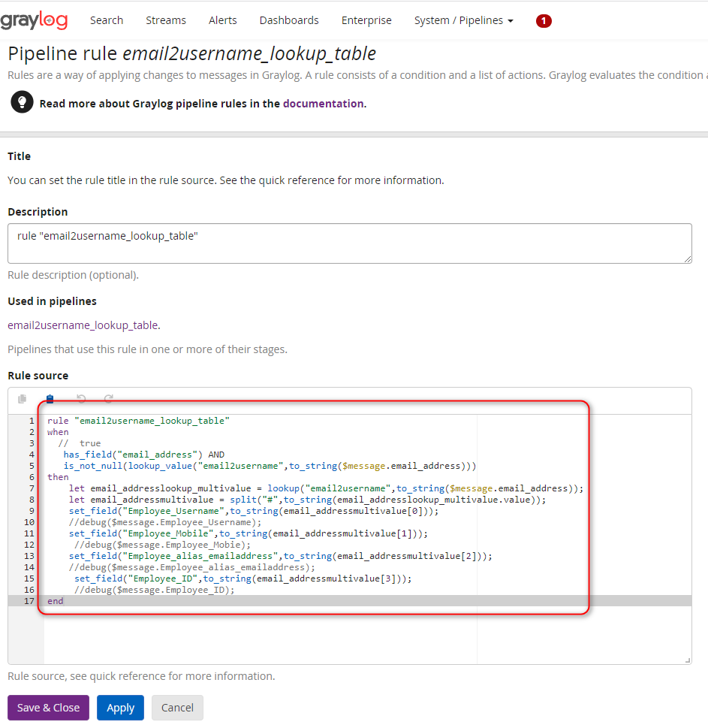Click the rule source editor resize handle
This screenshot has width=708, height=728.
tap(688, 660)
